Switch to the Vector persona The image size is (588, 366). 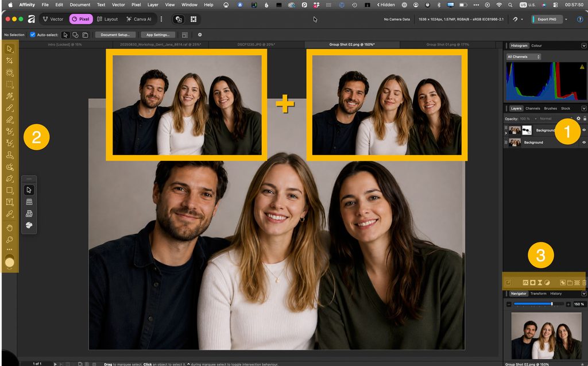tap(53, 19)
